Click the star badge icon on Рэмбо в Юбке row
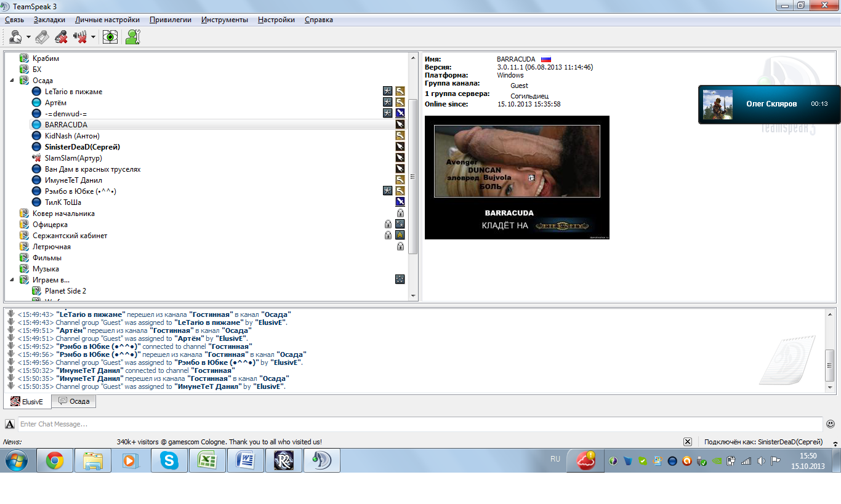The image size is (841, 504). (x=388, y=191)
